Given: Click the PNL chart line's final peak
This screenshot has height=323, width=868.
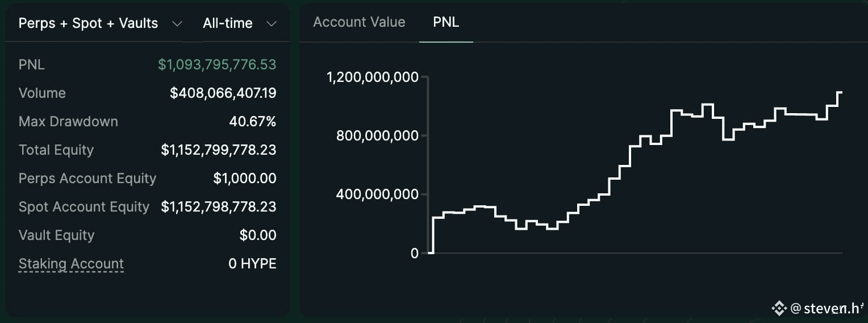Looking at the screenshot, I should [x=840, y=92].
